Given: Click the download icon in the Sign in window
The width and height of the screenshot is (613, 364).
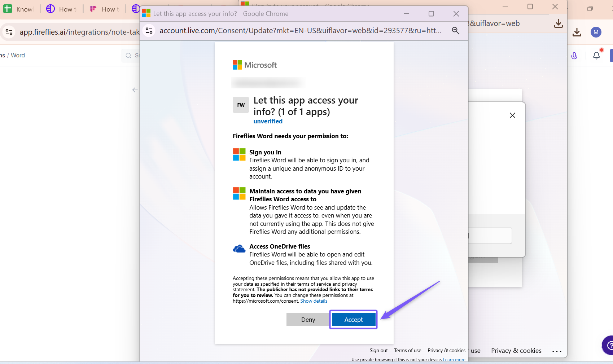Looking at the screenshot, I should (x=559, y=23).
